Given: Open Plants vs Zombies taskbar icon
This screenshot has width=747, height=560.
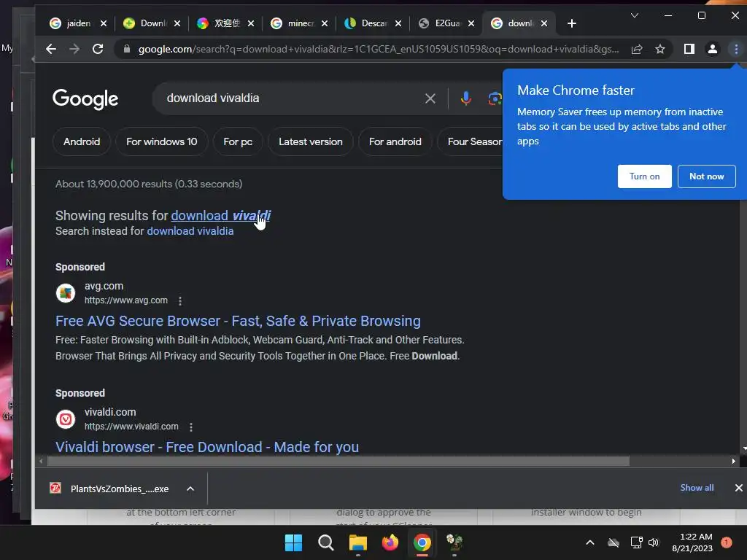Looking at the screenshot, I should [454, 542].
